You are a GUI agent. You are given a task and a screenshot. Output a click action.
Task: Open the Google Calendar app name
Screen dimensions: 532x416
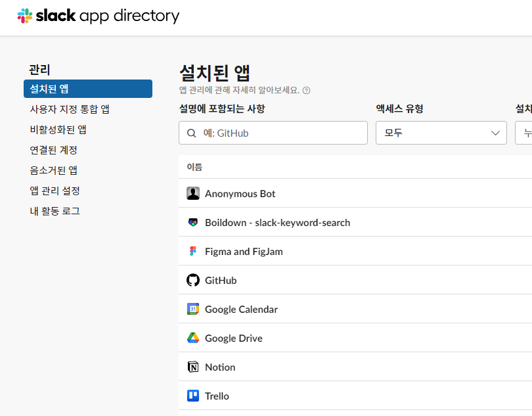click(241, 309)
